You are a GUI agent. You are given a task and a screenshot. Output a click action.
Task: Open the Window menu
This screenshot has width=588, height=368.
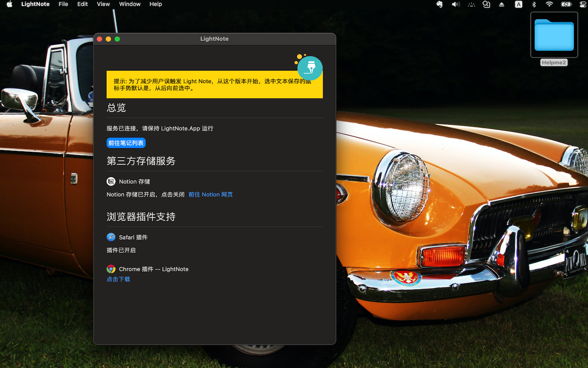[130, 4]
